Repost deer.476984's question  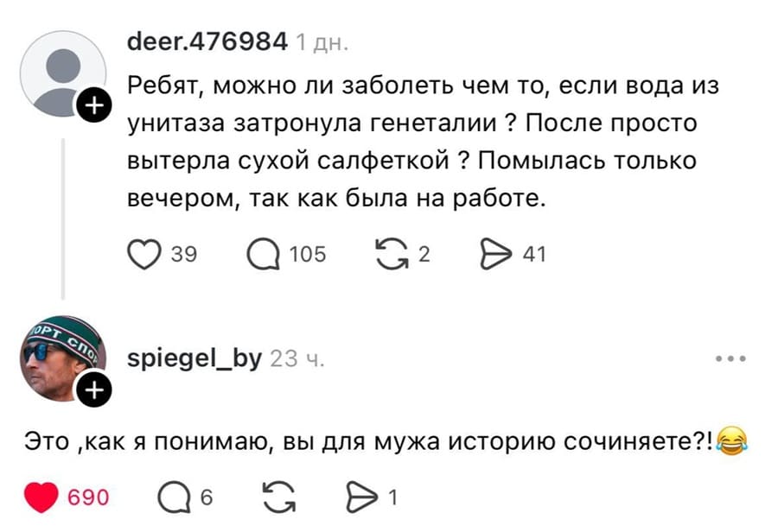coord(393,253)
